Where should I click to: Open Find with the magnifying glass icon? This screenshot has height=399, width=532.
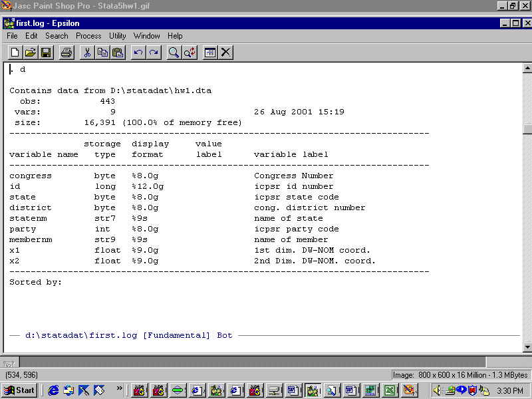pyautogui.click(x=174, y=53)
